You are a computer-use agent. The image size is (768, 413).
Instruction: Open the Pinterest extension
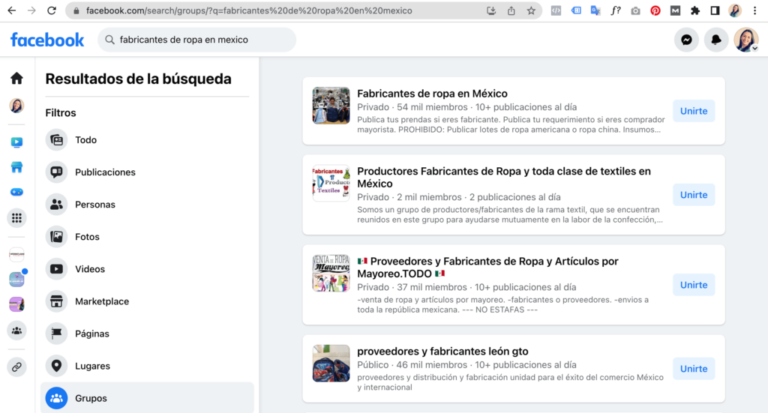[655, 10]
